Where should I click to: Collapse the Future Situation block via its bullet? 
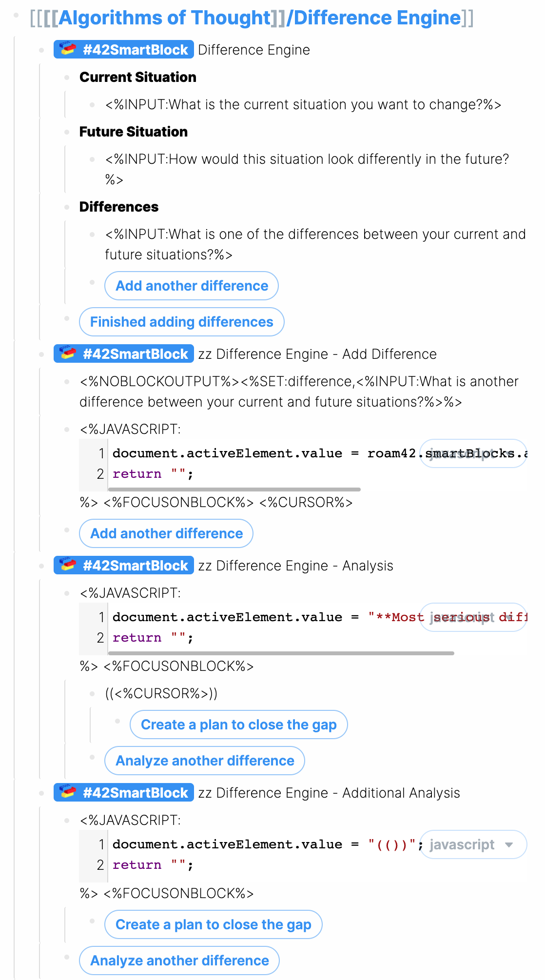[x=66, y=132]
